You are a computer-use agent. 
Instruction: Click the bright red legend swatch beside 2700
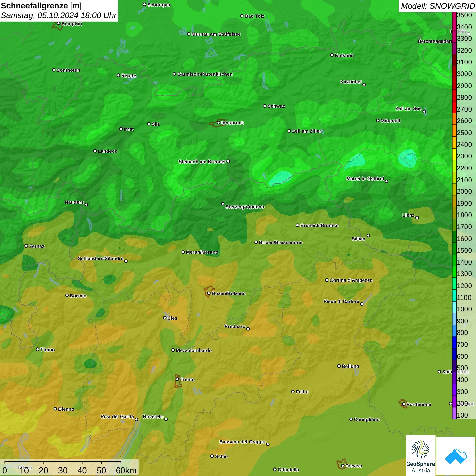pos(454,107)
